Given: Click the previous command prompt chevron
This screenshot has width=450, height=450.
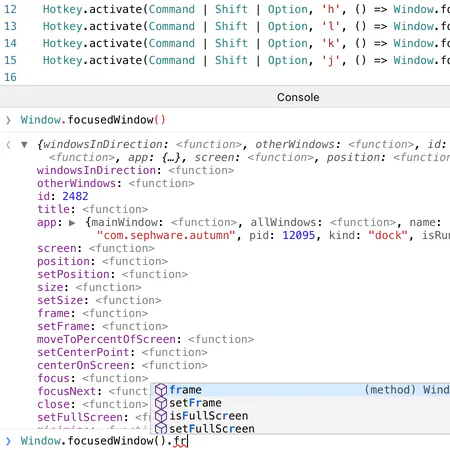Looking at the screenshot, I should [8, 120].
